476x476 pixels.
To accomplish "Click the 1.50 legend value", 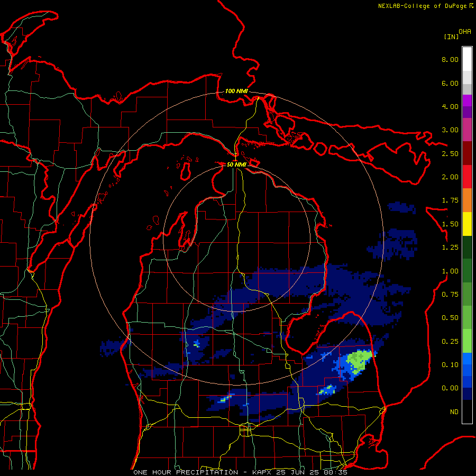I will [x=450, y=224].
